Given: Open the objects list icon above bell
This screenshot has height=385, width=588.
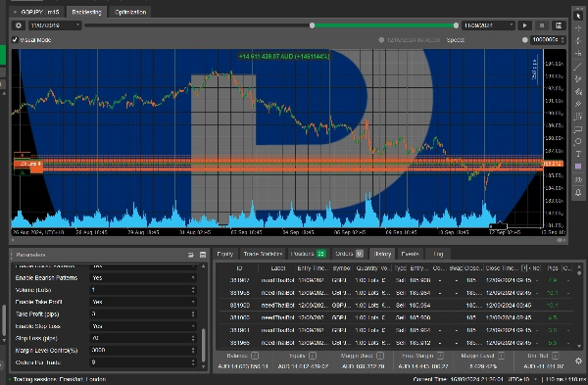Looking at the screenshot, I should [x=578, y=179].
